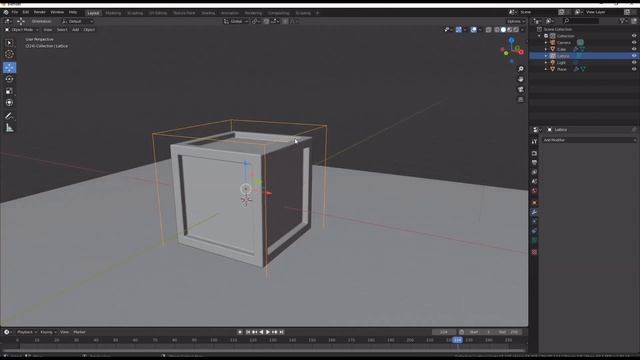Open the Orientation Default dropdown
The image size is (640, 360).
(x=78, y=21)
